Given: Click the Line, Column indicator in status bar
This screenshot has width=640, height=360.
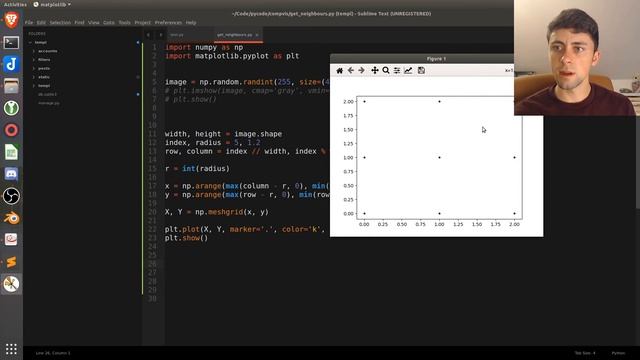Looking at the screenshot, I should [x=53, y=353].
